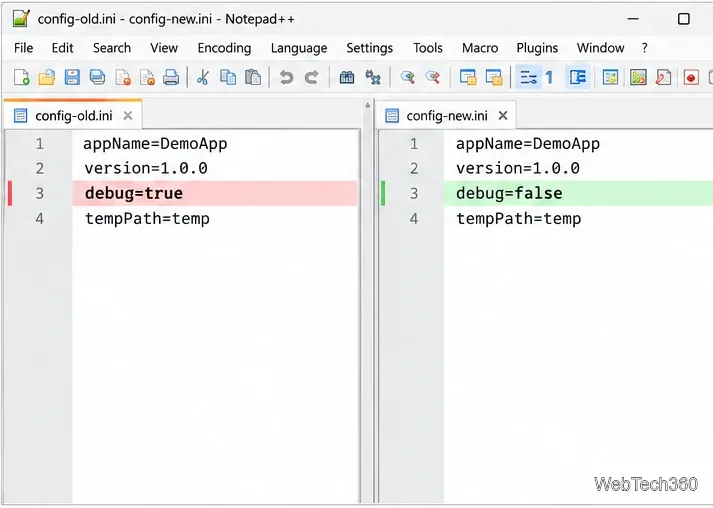
Task: Click the Undo arrow icon
Action: pos(286,77)
